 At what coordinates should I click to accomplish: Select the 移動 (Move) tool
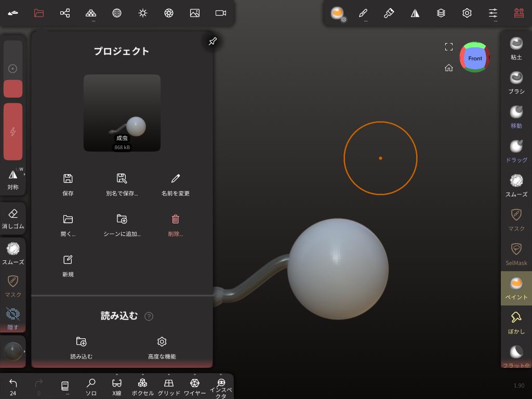click(x=516, y=116)
